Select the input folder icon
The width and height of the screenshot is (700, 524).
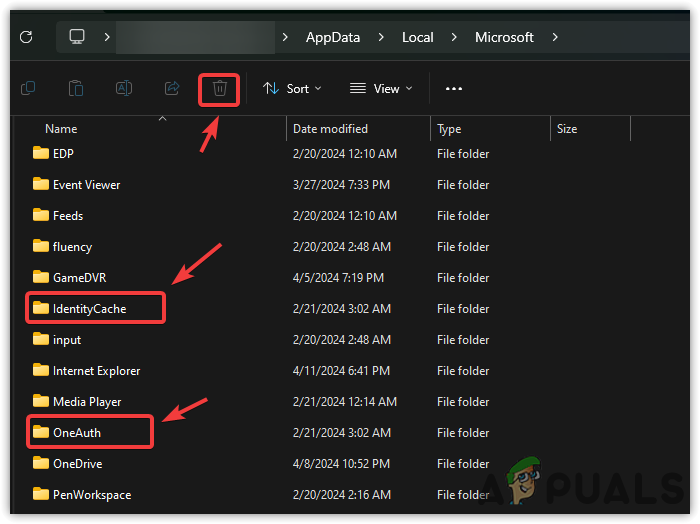[x=41, y=339]
